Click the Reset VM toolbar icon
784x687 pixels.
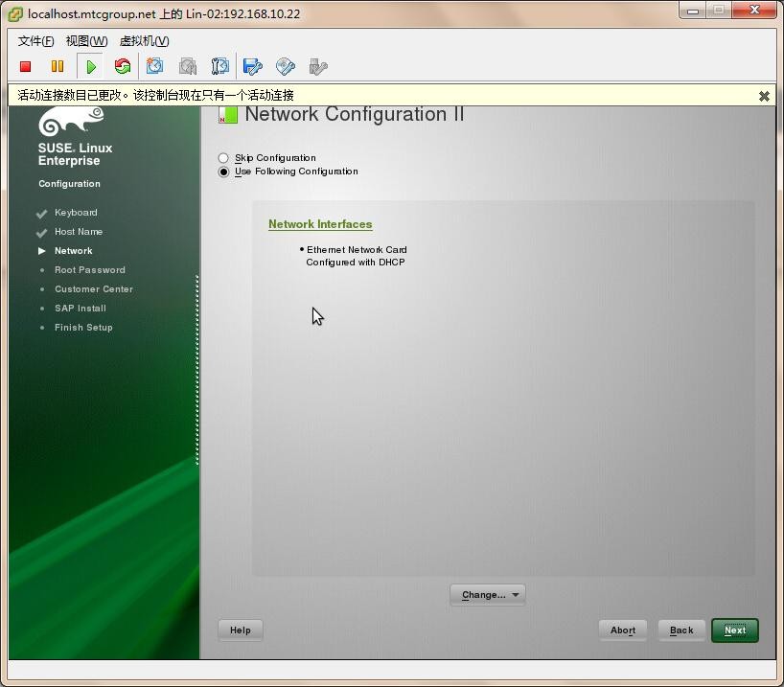(123, 66)
